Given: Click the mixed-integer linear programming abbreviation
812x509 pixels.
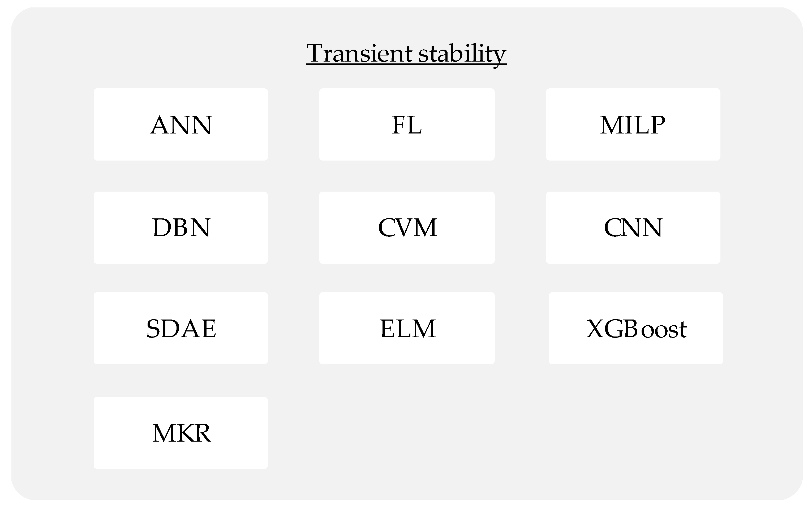Looking at the screenshot, I should (633, 124).
